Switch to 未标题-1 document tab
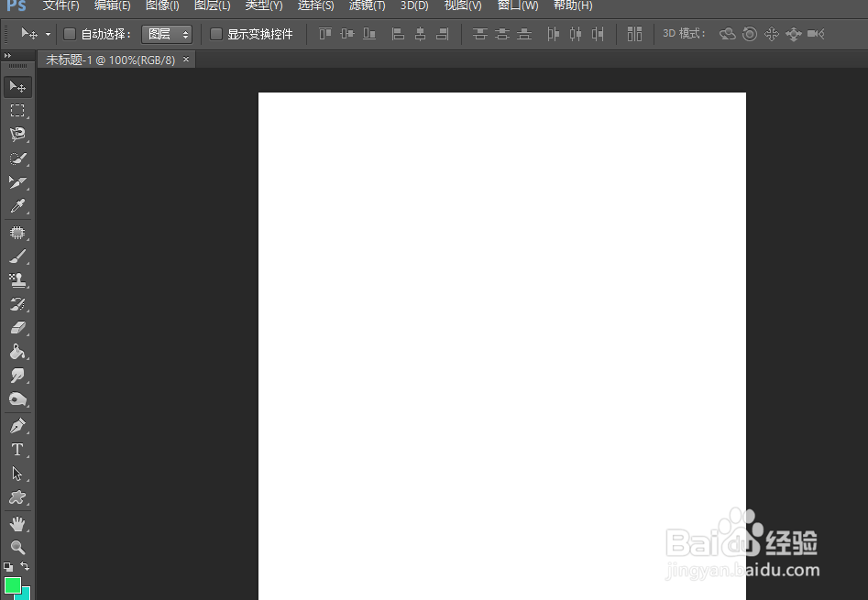 tap(110, 60)
